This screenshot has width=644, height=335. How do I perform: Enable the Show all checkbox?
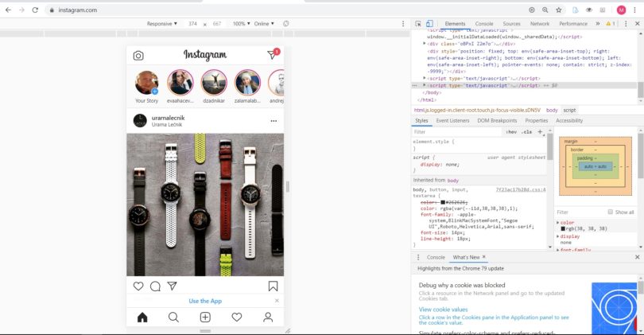click(610, 212)
